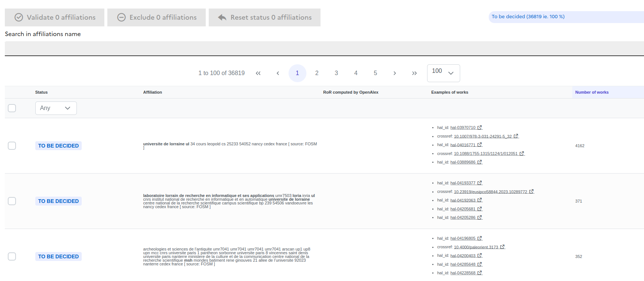Tick the select-all checkbox in filter row
644x281 pixels.
click(x=12, y=108)
